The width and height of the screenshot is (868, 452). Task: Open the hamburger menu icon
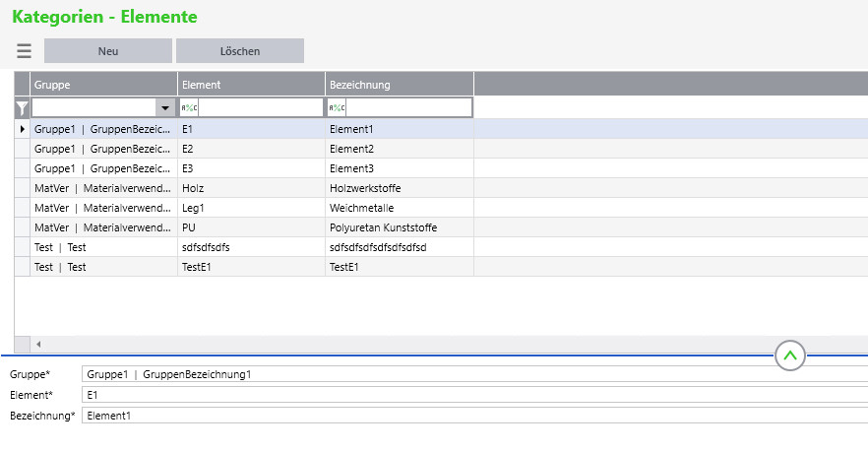click(x=24, y=51)
